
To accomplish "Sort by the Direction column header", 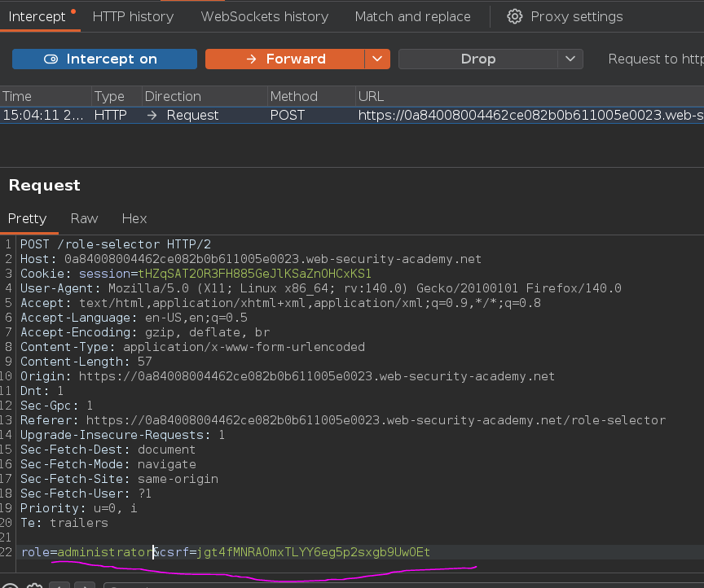I will 205,96.
